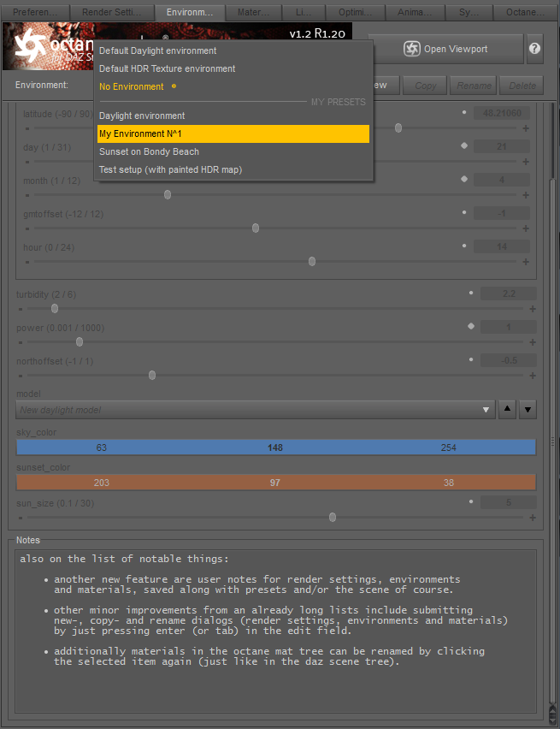Click plus icon on turbidity slider
This screenshot has width=560, height=729.
533,309
